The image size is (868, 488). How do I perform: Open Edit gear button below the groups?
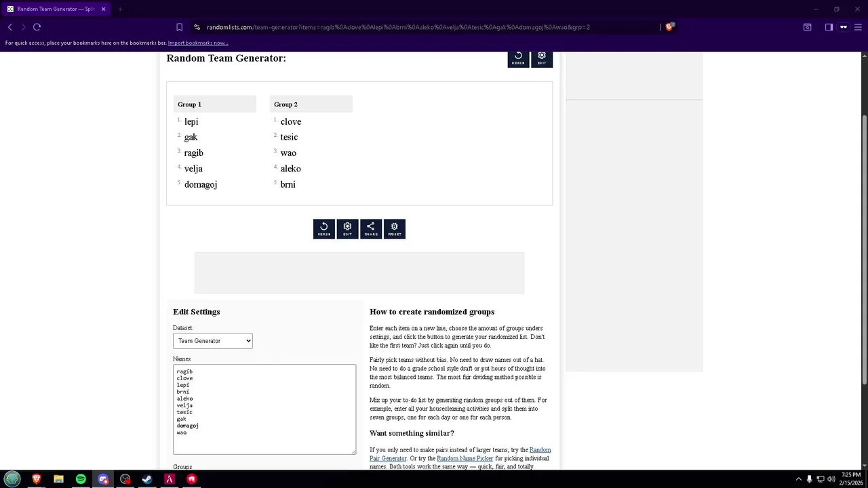pos(347,229)
